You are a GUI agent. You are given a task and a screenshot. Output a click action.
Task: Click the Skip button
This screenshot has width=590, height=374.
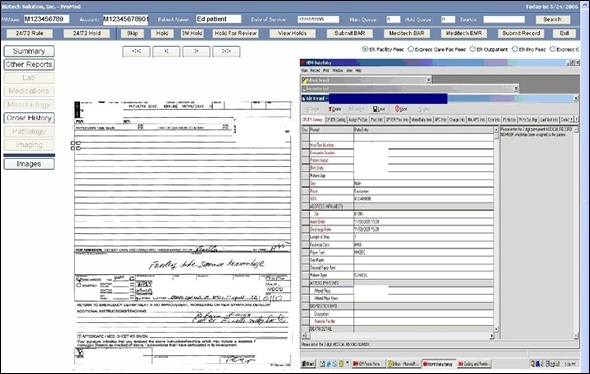click(x=132, y=33)
